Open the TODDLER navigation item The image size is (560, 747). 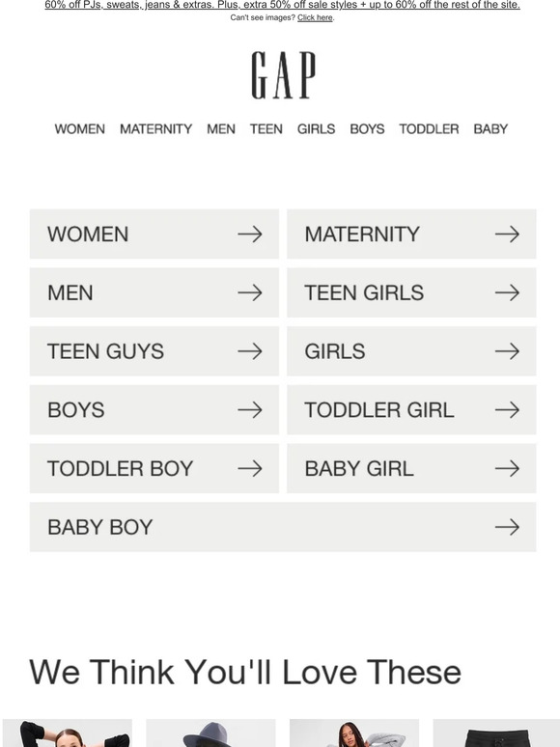pos(429,129)
